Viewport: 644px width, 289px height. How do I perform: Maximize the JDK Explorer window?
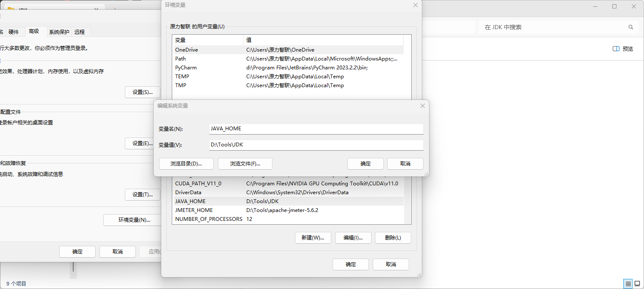coord(614,6)
